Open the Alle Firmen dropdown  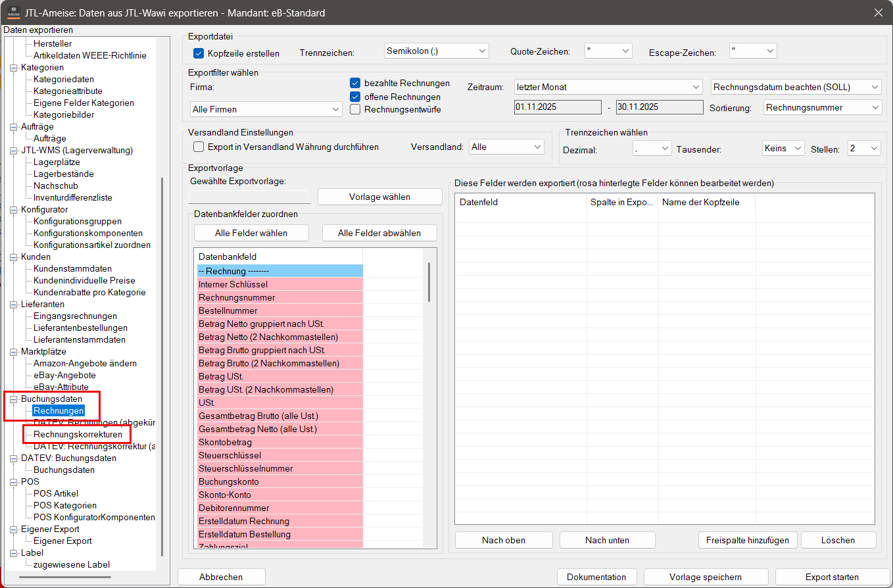pyautogui.click(x=266, y=109)
